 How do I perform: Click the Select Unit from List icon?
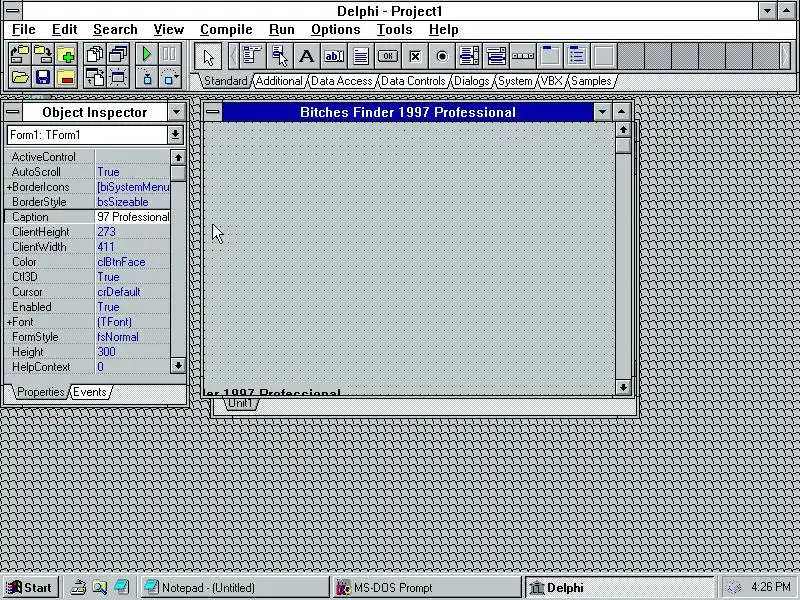point(94,55)
